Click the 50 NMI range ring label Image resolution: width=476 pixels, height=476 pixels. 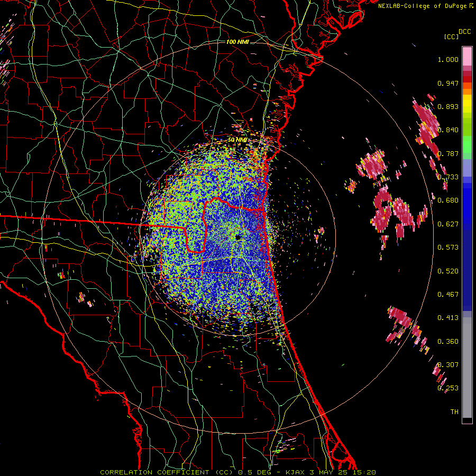237,140
